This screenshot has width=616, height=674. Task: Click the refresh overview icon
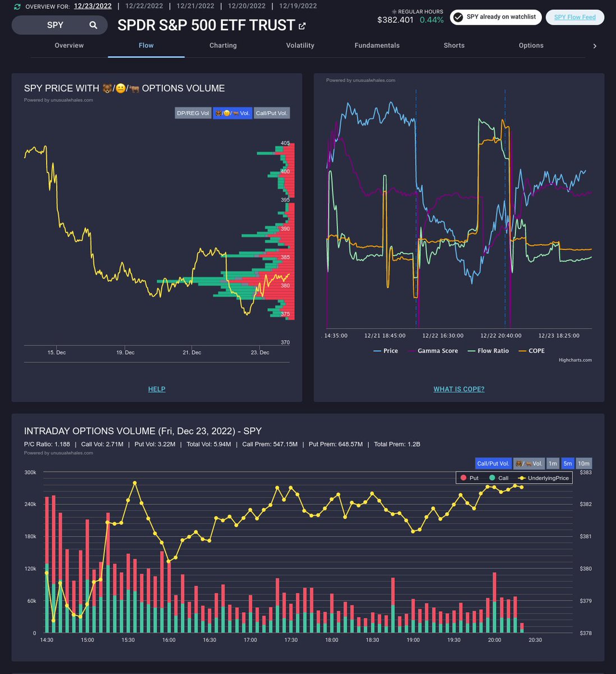[x=17, y=6]
